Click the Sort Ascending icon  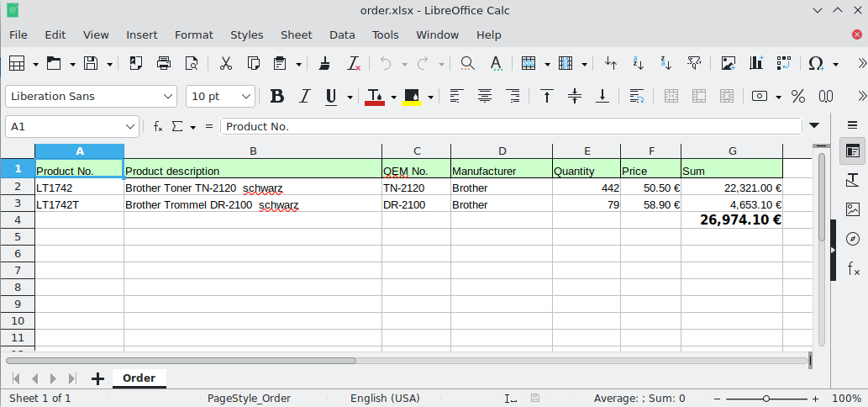(x=638, y=63)
